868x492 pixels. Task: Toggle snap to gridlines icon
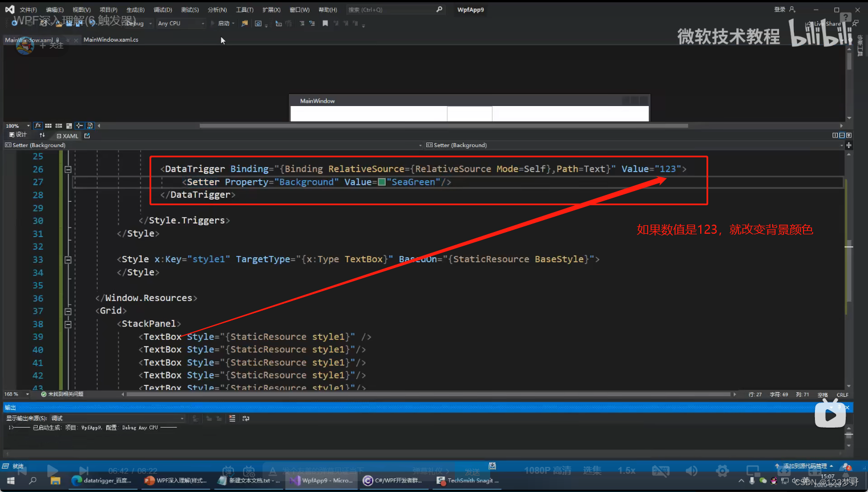[59, 125]
